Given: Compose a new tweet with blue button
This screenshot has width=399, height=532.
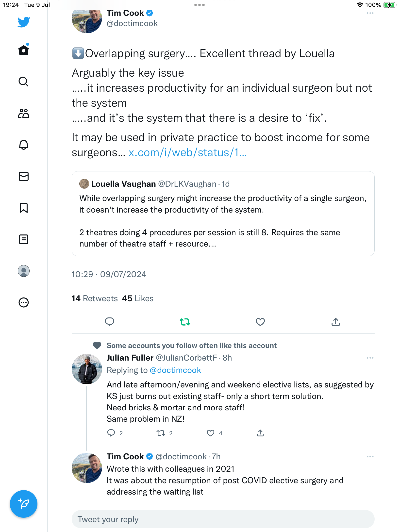Looking at the screenshot, I should 24,504.
